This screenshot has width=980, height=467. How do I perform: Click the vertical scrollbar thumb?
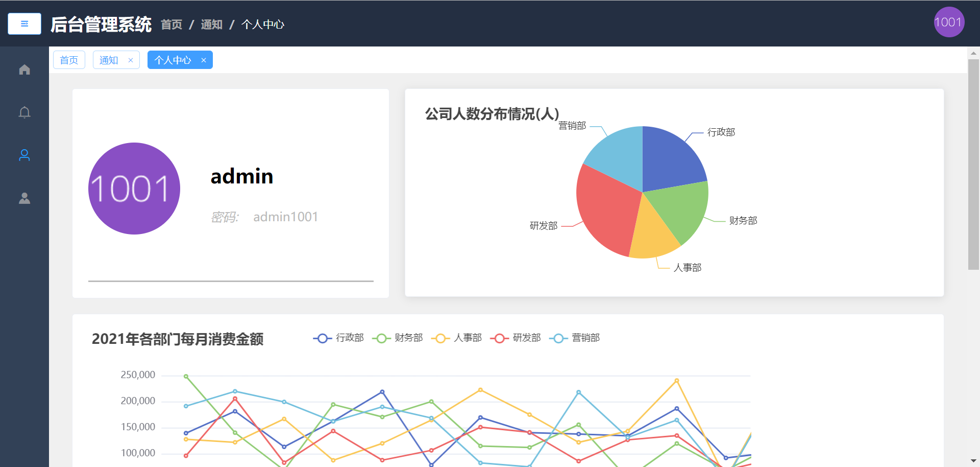(973, 164)
